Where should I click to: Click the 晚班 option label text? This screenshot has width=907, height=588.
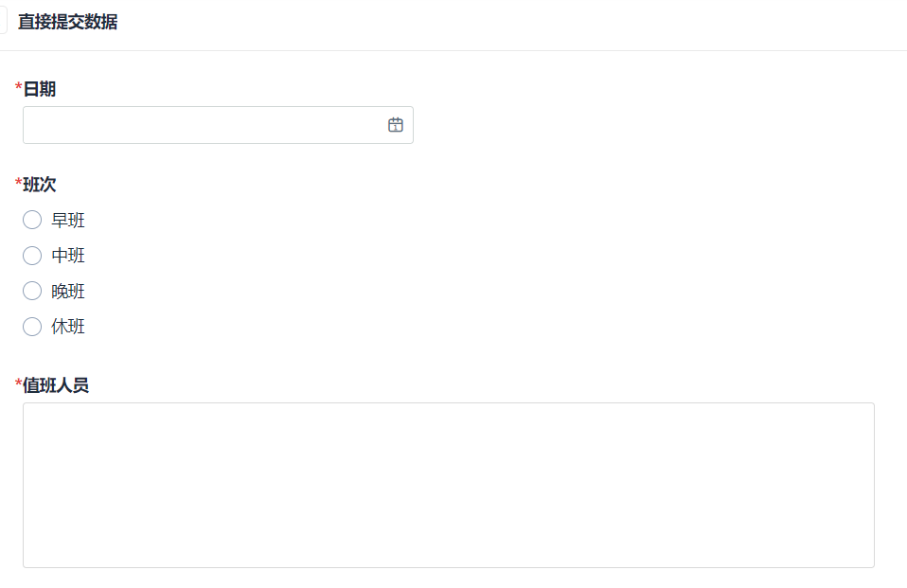click(x=68, y=292)
